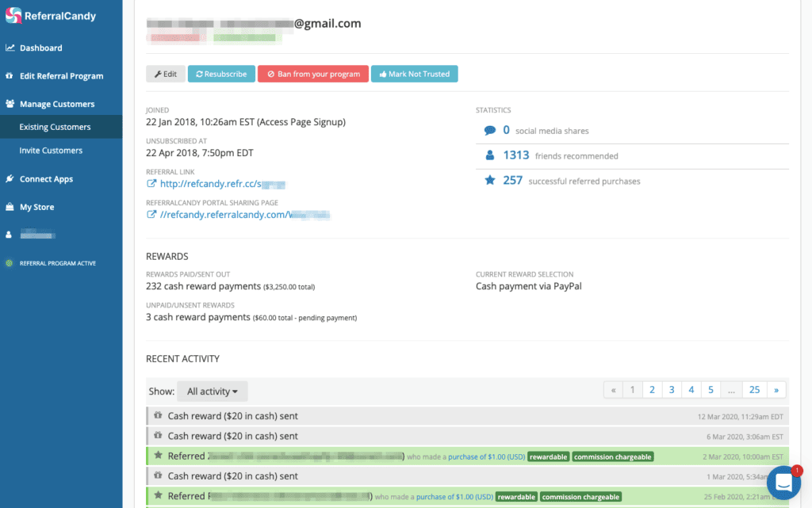Click the Connect Apps plug icon

[10, 178]
